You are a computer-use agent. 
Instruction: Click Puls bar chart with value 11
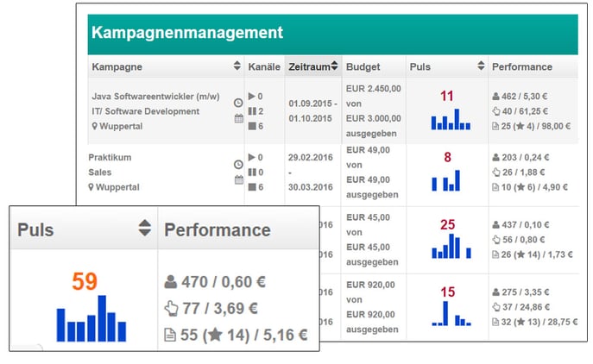coord(451,119)
